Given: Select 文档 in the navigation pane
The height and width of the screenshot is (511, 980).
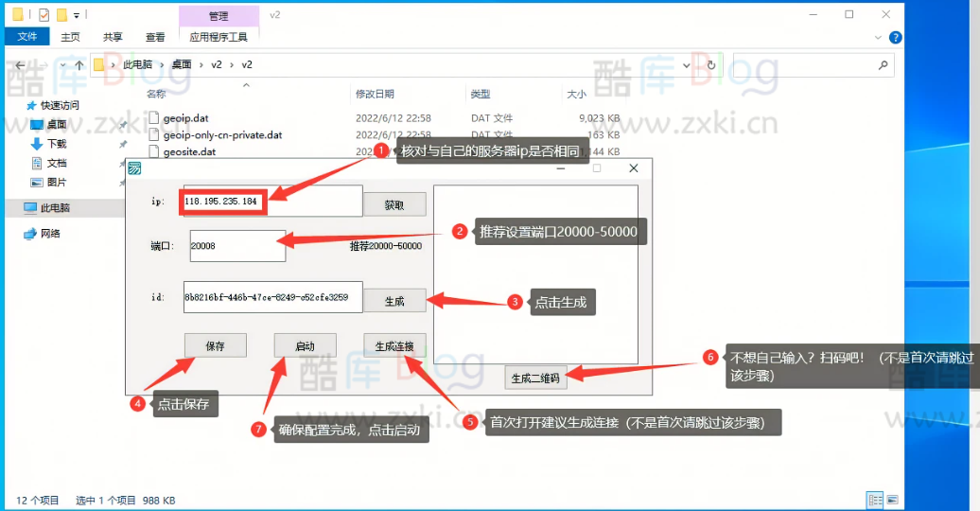Looking at the screenshot, I should 56,164.
